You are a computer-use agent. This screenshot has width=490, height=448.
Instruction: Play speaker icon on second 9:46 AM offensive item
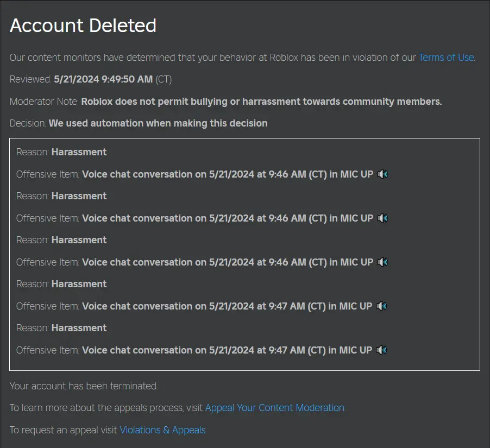382,218
